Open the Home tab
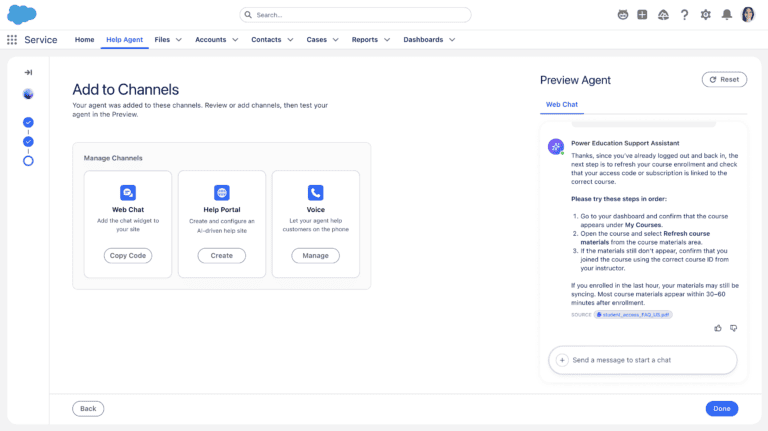Viewport: 768px width, 431px height. 84,40
